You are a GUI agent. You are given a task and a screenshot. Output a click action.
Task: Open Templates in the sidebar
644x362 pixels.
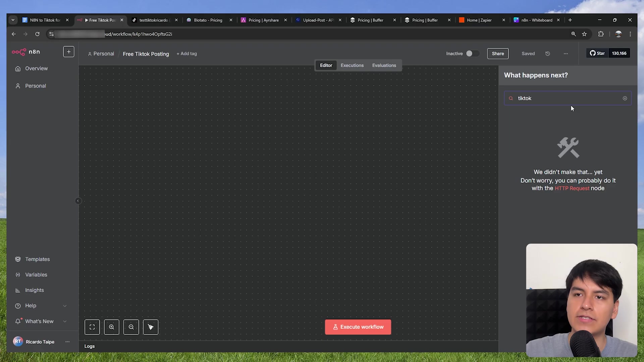[x=37, y=259]
